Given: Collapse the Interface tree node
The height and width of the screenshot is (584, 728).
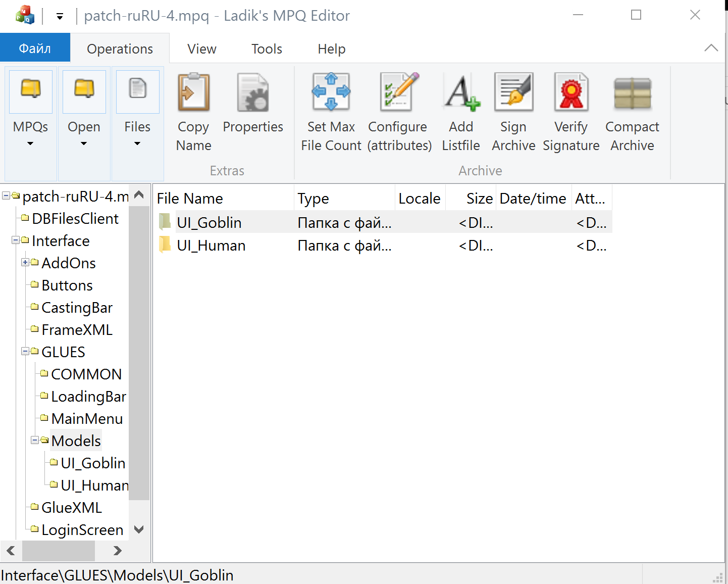Looking at the screenshot, I should pyautogui.click(x=16, y=240).
